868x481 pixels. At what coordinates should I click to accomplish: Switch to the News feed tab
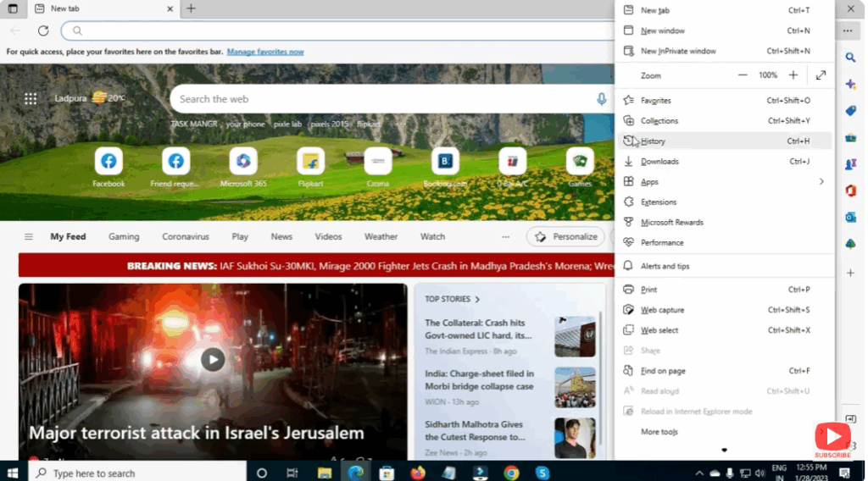click(281, 236)
